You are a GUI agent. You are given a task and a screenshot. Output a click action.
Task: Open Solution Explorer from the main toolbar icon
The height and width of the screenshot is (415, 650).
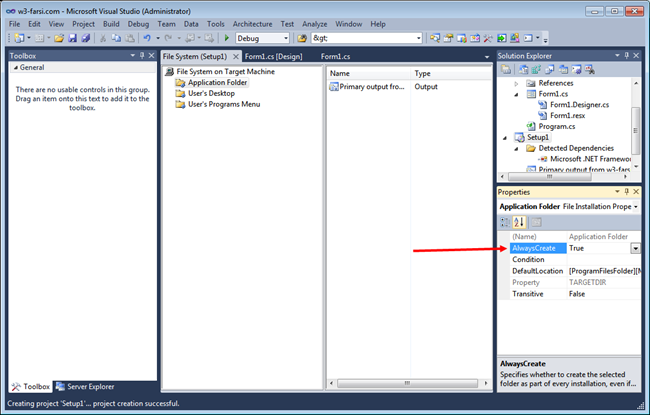pos(434,38)
